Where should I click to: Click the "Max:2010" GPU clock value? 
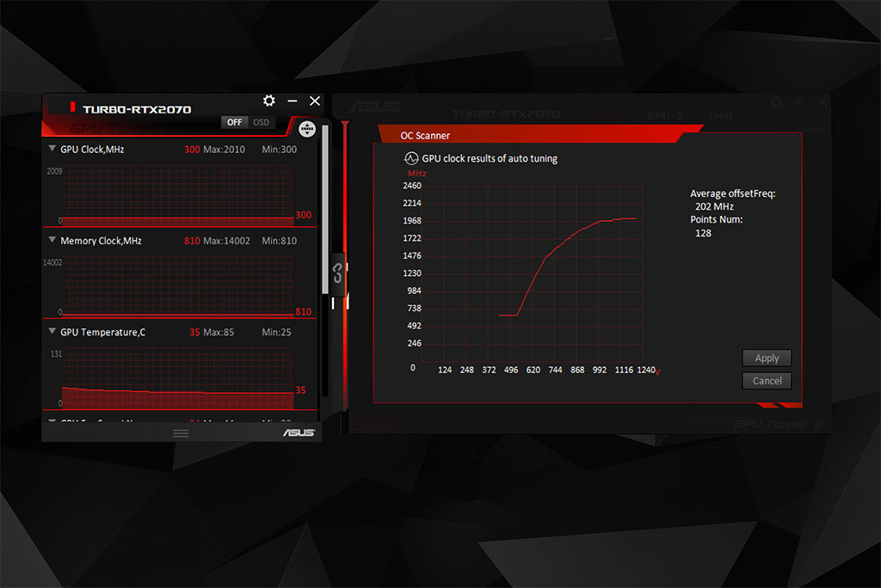[x=224, y=150]
